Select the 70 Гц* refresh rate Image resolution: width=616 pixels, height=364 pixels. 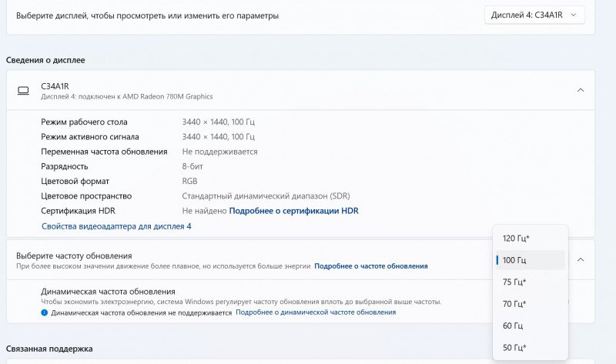pos(515,304)
